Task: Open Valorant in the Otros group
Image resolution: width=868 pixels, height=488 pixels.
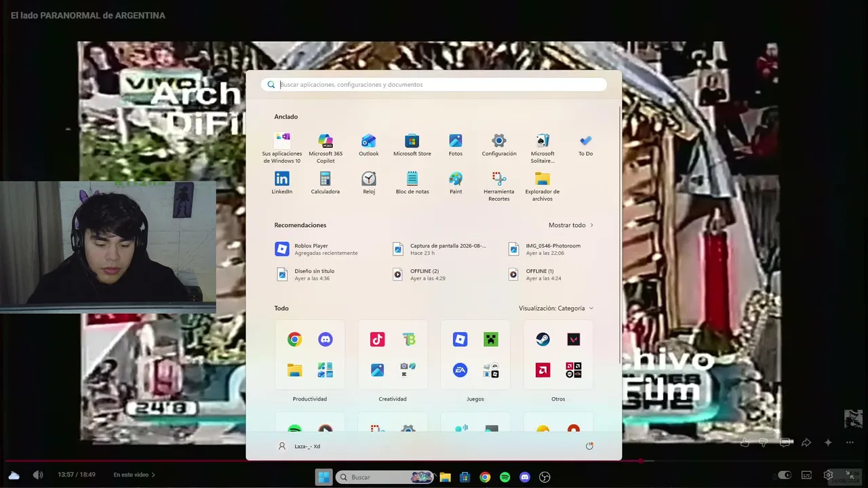Action: (x=574, y=340)
